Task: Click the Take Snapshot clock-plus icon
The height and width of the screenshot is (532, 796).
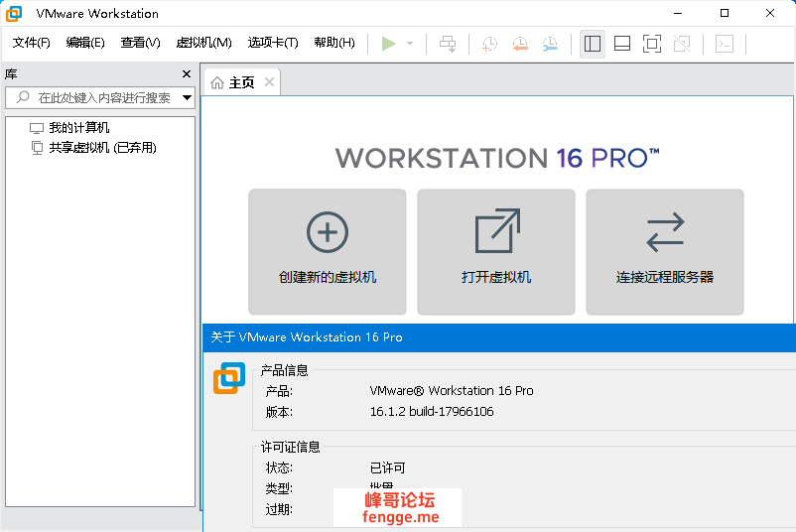Action: [490, 44]
